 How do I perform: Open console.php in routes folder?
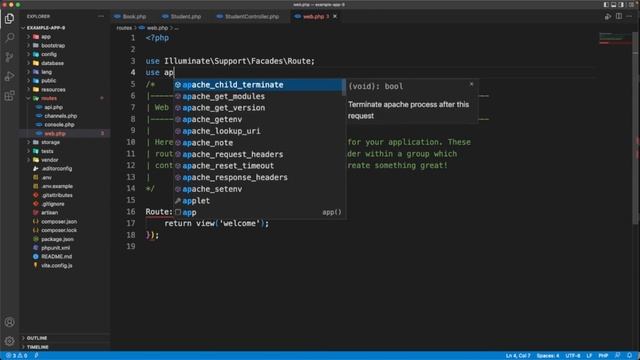59,125
